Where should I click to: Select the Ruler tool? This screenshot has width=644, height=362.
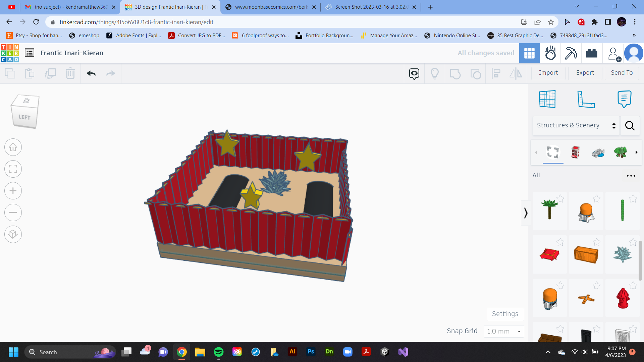pyautogui.click(x=586, y=99)
